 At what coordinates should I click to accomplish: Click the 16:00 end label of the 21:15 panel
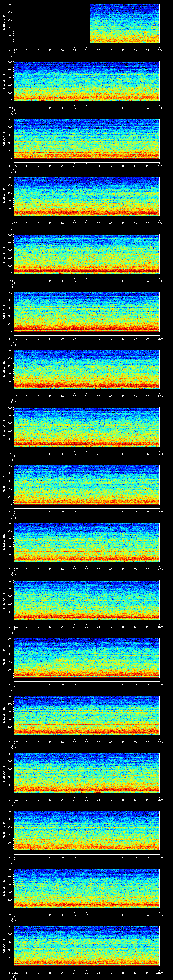[159, 684]
